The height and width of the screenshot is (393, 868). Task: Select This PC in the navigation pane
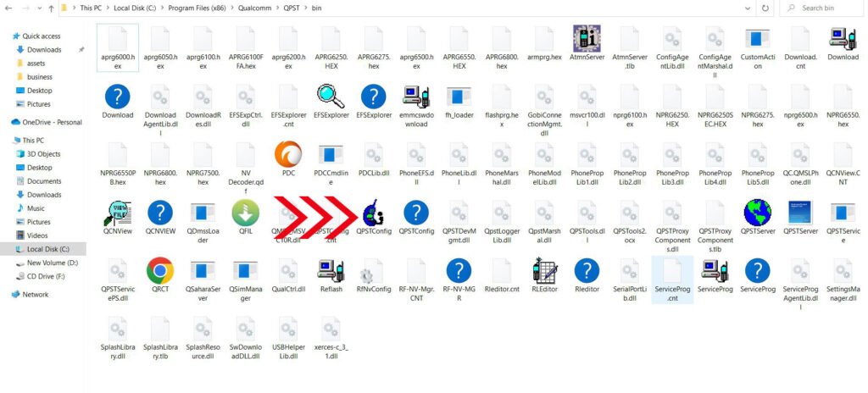[x=33, y=141]
